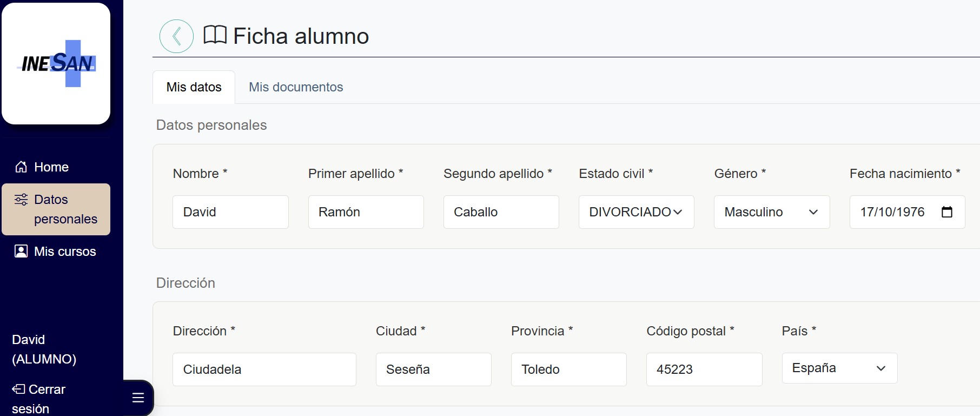Screen dimensions: 980x416
Task: Open the Género dropdown
Action: click(771, 212)
